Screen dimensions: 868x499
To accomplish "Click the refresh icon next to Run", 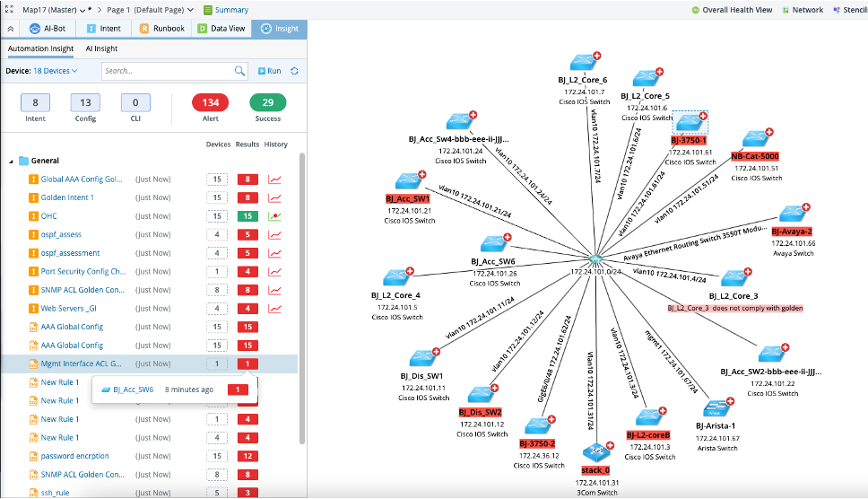I will (x=294, y=71).
